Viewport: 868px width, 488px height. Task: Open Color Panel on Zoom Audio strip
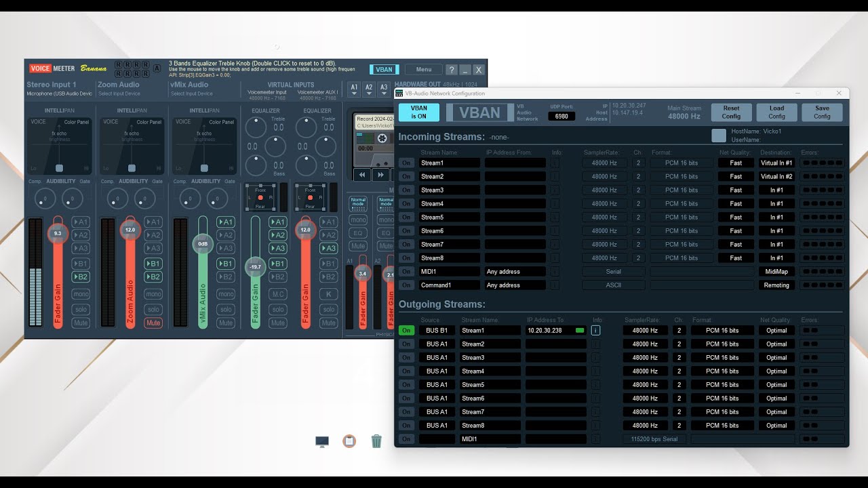(149, 122)
